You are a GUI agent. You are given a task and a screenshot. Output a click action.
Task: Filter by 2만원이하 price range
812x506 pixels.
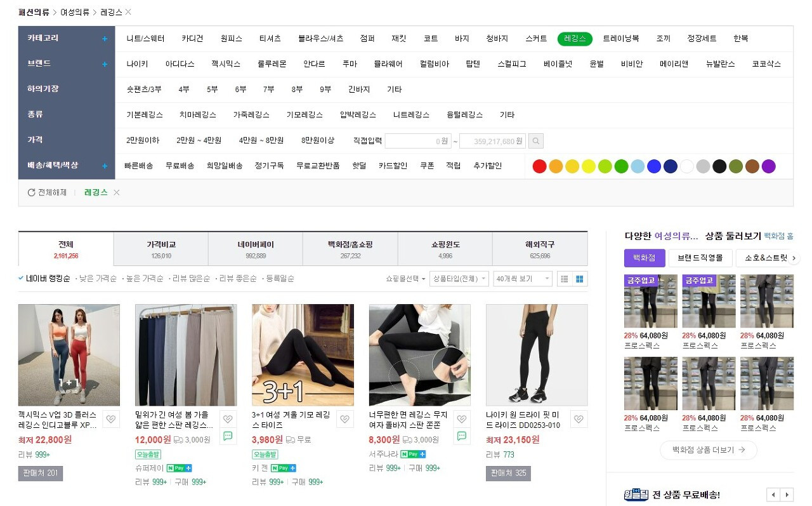(143, 140)
